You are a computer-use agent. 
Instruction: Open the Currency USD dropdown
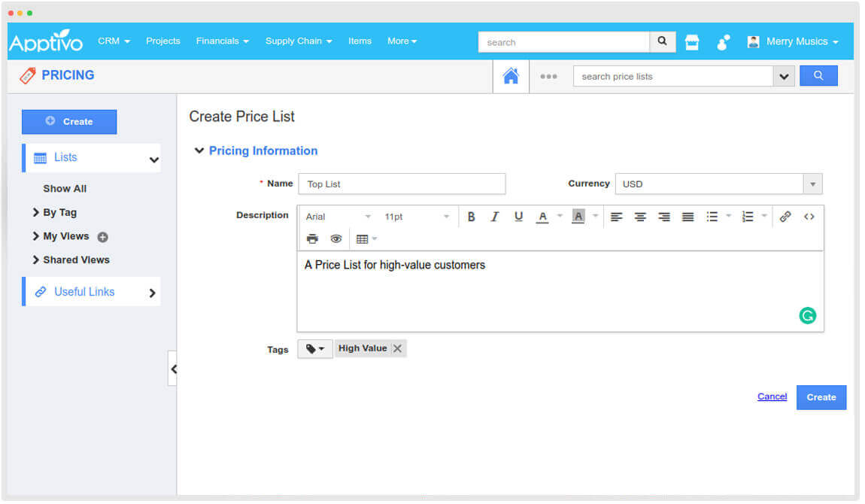click(812, 184)
